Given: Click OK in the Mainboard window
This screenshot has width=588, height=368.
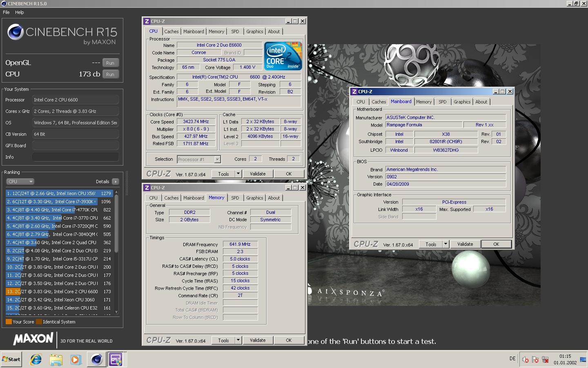Looking at the screenshot, I should coord(496,244).
